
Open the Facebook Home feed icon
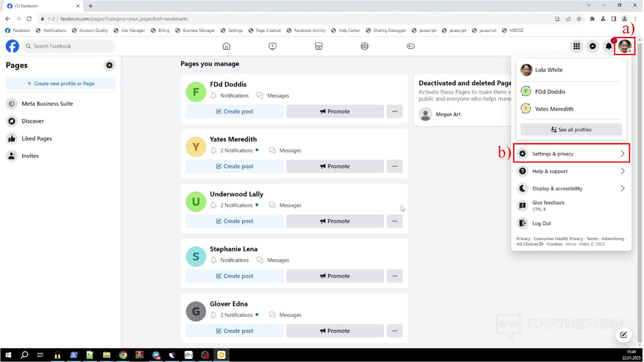click(226, 46)
